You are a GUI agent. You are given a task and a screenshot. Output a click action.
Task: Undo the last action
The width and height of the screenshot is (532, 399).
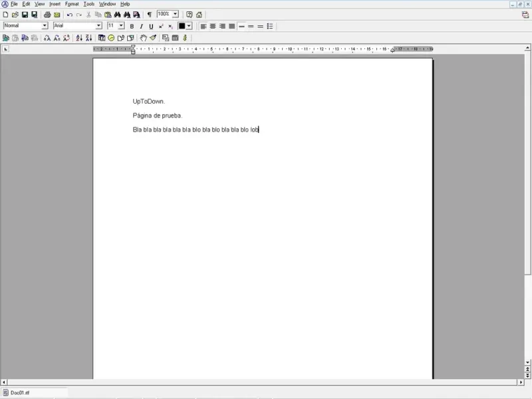click(70, 15)
